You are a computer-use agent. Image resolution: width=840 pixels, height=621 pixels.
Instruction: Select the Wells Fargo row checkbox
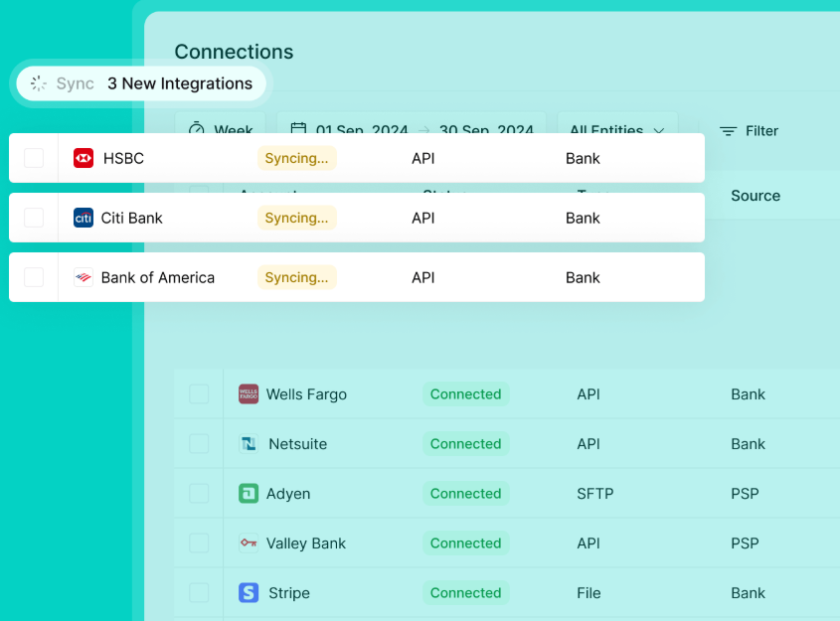click(199, 394)
